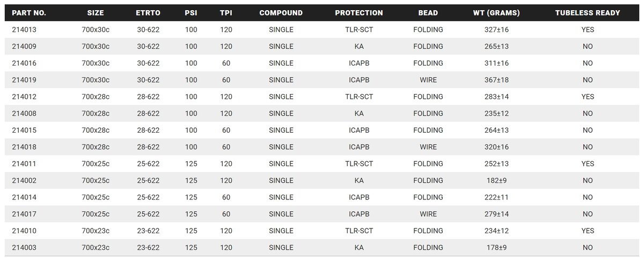Image resolution: width=644 pixels, height=258 pixels.
Task: Select the TPI column header
Action: [x=226, y=13]
